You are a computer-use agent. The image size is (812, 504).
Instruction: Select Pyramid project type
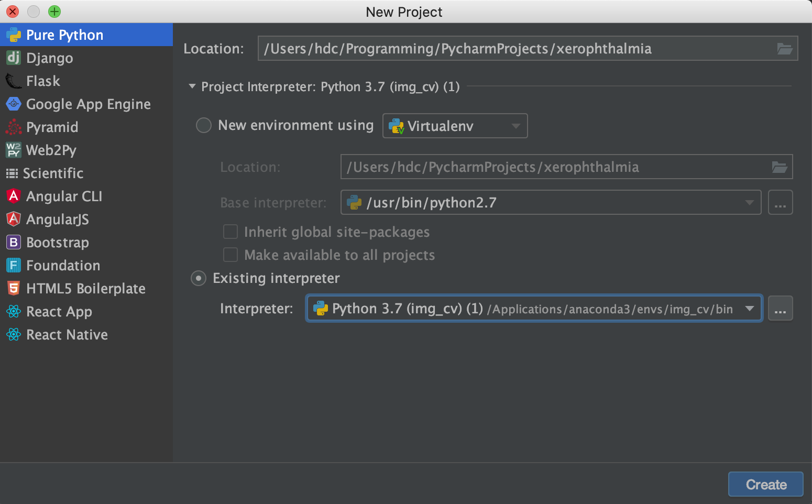click(86, 127)
